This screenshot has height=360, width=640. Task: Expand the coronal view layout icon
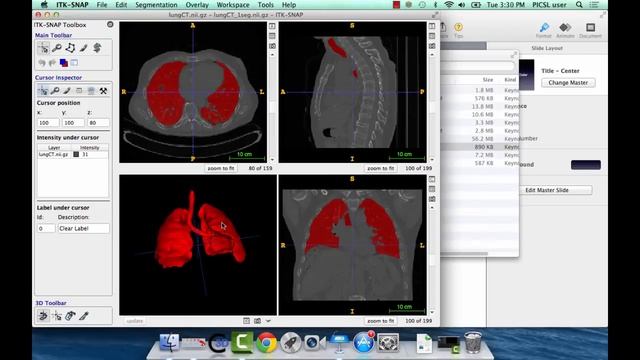point(432,179)
